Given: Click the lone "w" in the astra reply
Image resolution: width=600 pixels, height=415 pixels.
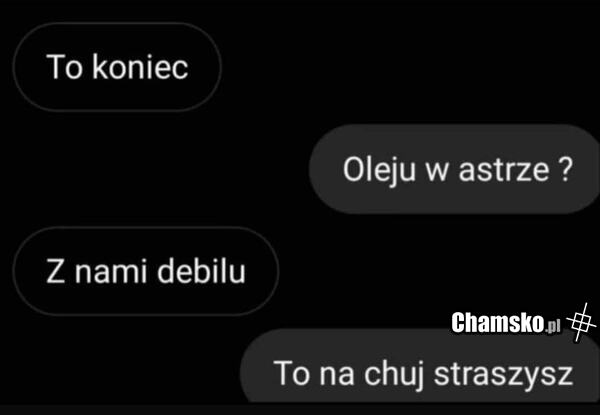Looking at the screenshot, I should pyautogui.click(x=437, y=173).
